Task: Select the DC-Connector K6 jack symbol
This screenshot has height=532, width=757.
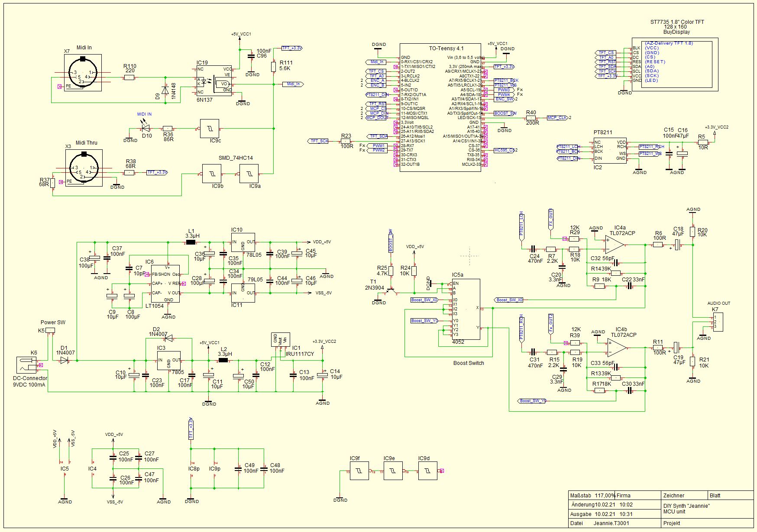Action: point(27,365)
